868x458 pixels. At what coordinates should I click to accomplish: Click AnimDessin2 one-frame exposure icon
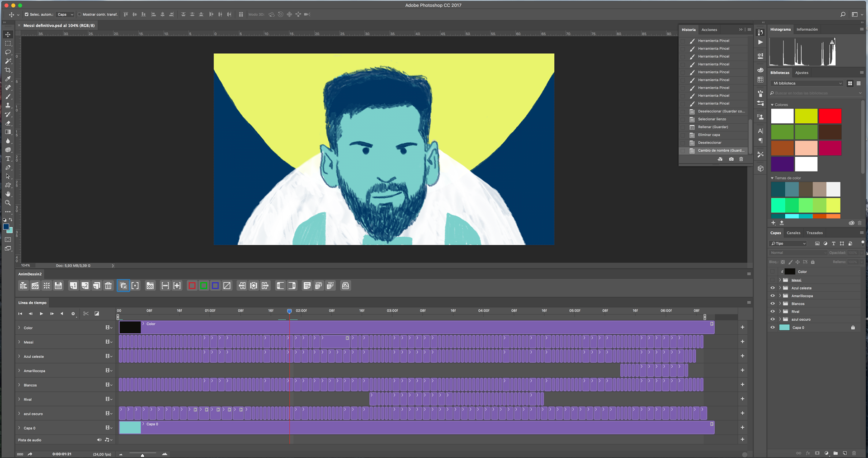pyautogui.click(x=73, y=285)
